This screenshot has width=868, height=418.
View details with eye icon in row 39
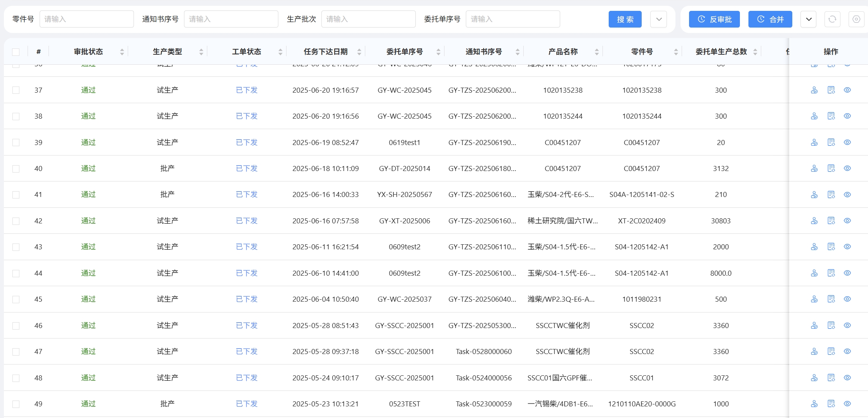tap(847, 142)
